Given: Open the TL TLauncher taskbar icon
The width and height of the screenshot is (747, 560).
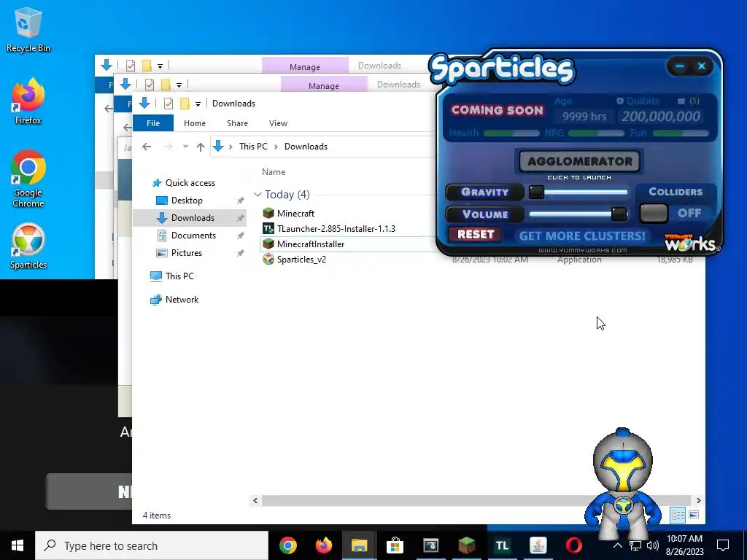Looking at the screenshot, I should 502,545.
